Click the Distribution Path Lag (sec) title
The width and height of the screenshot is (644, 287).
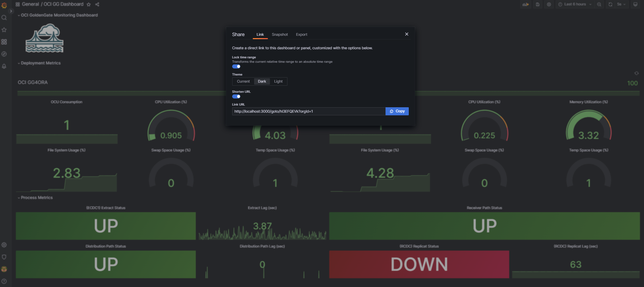(x=262, y=246)
